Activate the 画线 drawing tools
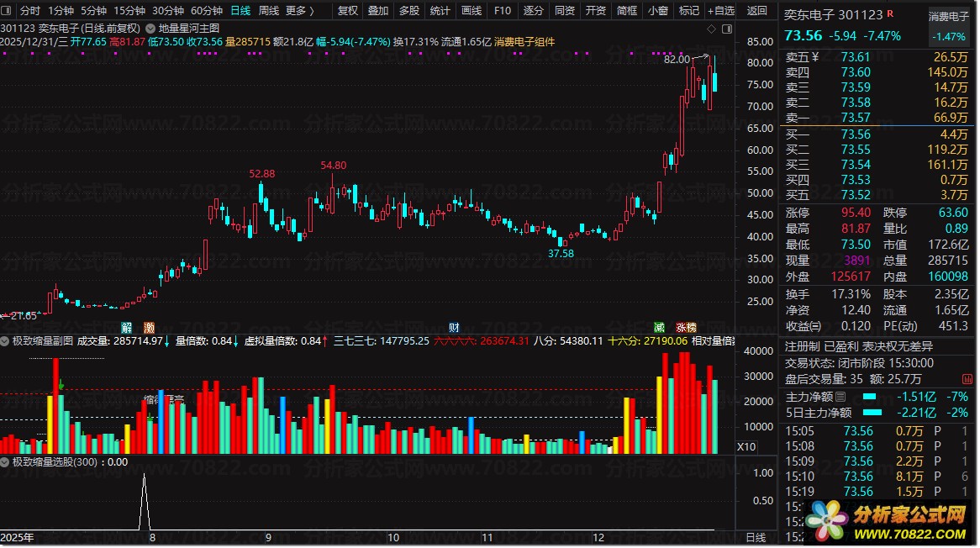This screenshot has height=548, width=980. point(472,11)
